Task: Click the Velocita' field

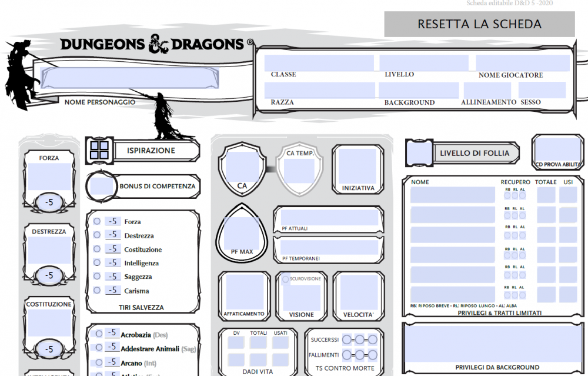Action: [x=359, y=292]
